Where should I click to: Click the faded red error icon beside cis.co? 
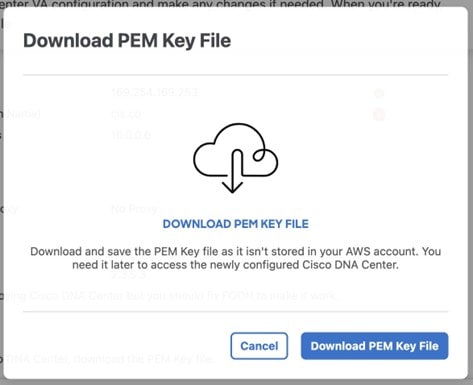(379, 115)
